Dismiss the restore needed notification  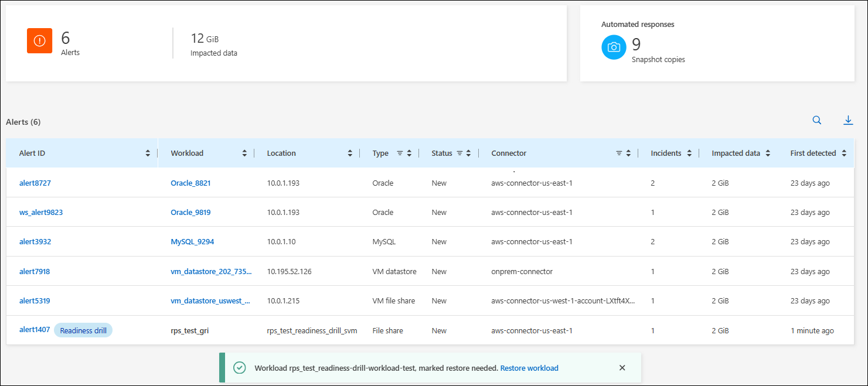pos(622,368)
